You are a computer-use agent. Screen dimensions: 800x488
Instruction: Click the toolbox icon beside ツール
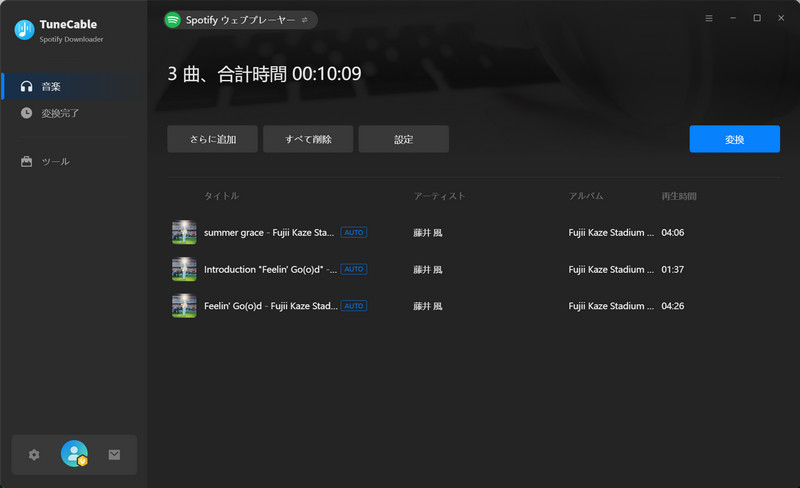tap(27, 161)
